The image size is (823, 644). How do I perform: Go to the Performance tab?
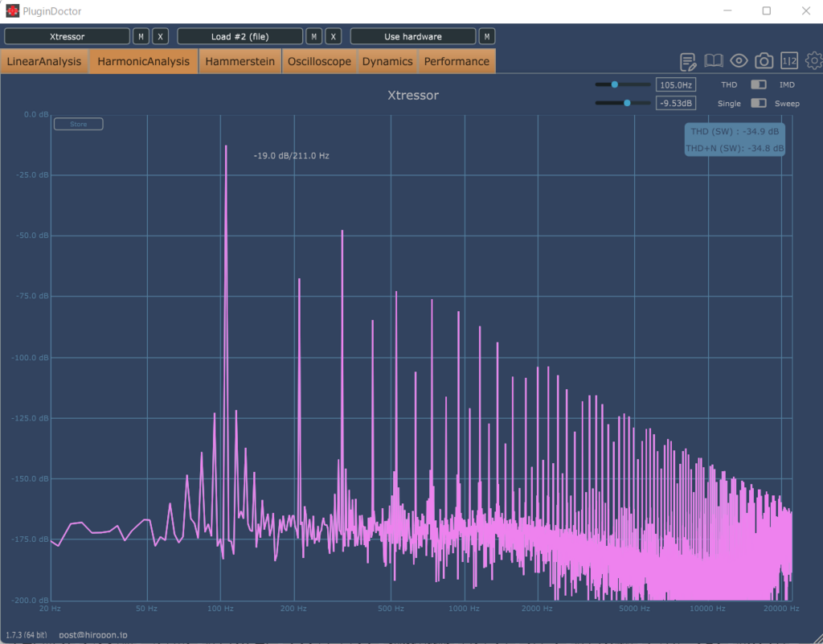457,61
